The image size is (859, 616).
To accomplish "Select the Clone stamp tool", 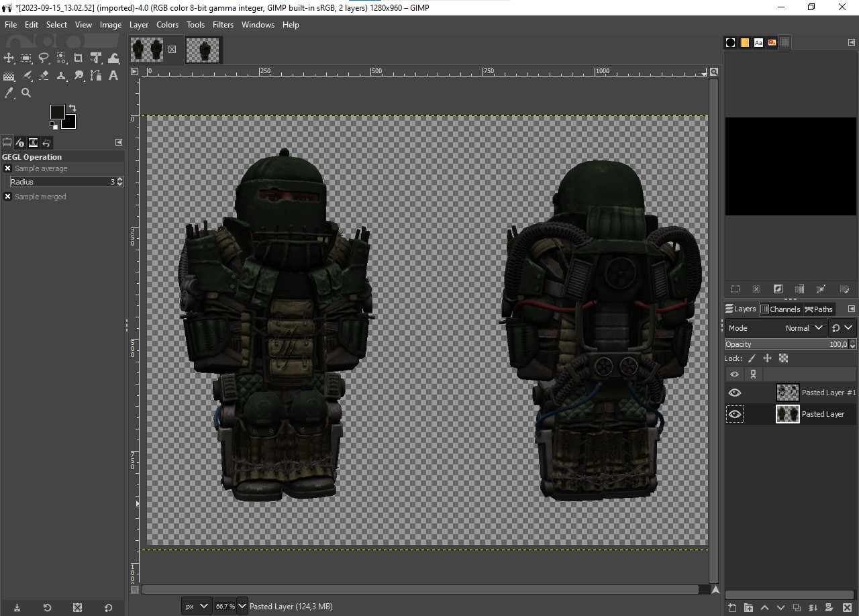I will 61,76.
